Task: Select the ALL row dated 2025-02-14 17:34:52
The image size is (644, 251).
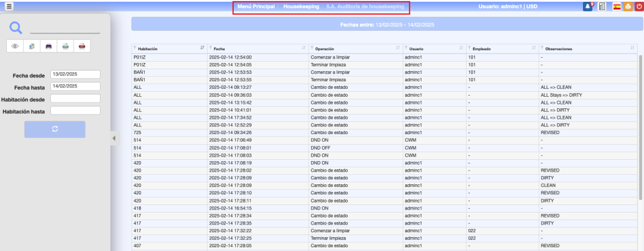Action: pos(384,118)
